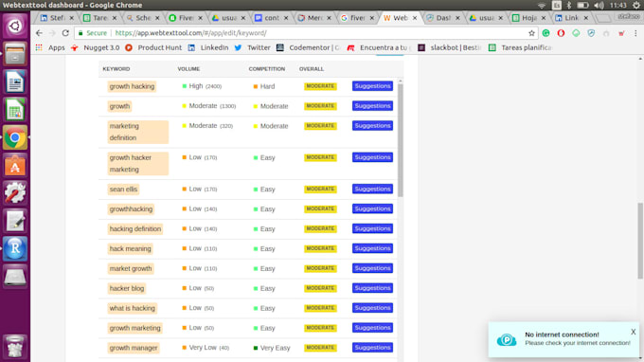Click the battery indicator
This screenshot has height=362, width=644.
coord(582,6)
